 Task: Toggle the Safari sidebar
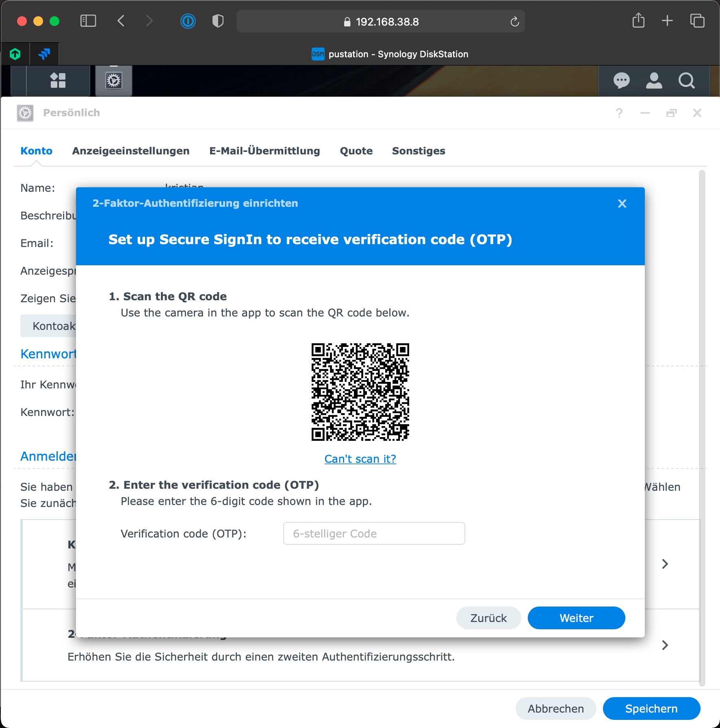coord(88,21)
